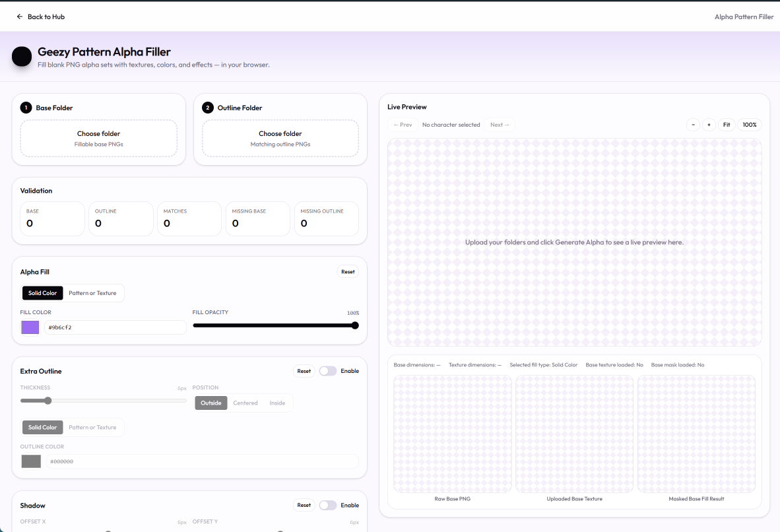Click the outline Thickness slider handle
The height and width of the screenshot is (532, 780).
(x=48, y=401)
